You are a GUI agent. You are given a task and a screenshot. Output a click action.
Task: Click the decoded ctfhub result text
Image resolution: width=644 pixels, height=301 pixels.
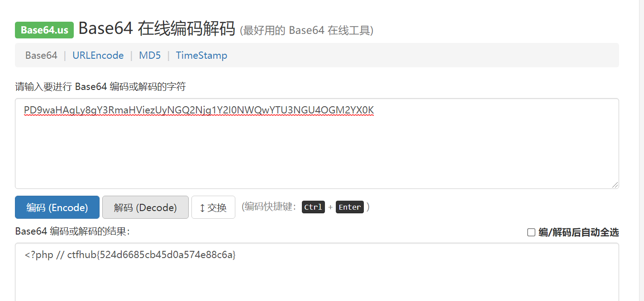click(x=130, y=255)
